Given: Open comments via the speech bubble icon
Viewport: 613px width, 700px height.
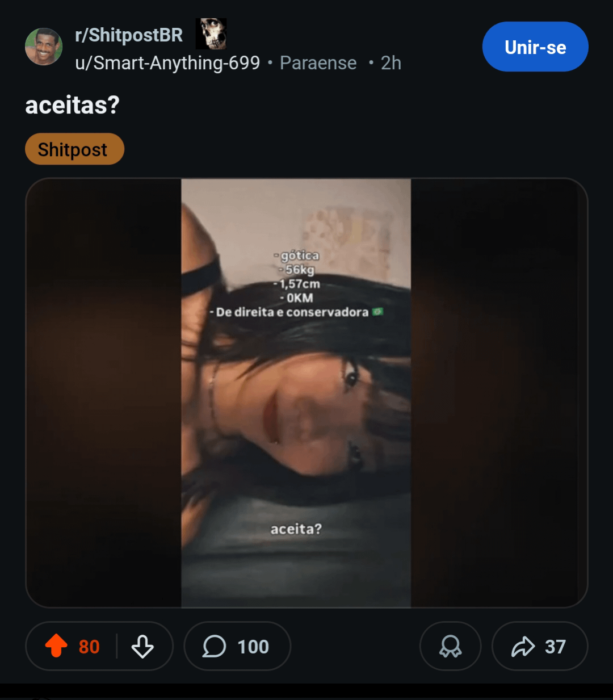Looking at the screenshot, I should [x=214, y=646].
